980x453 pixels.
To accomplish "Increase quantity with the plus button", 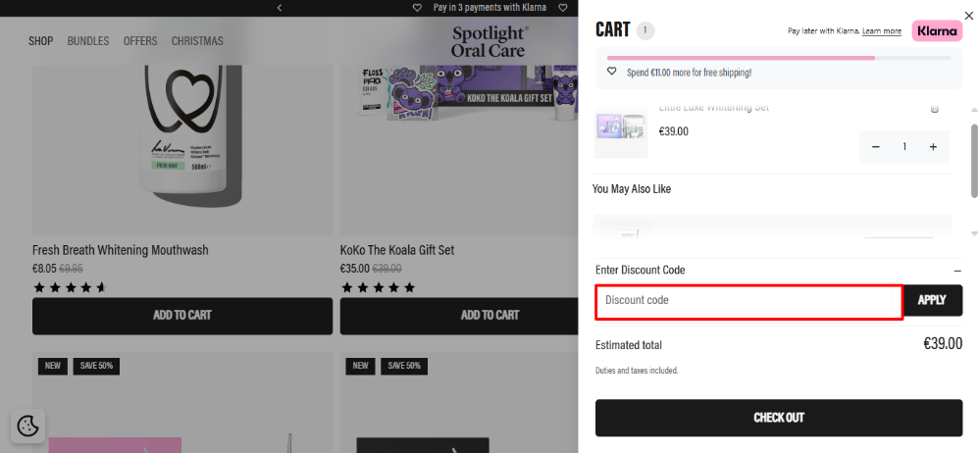I will point(933,147).
